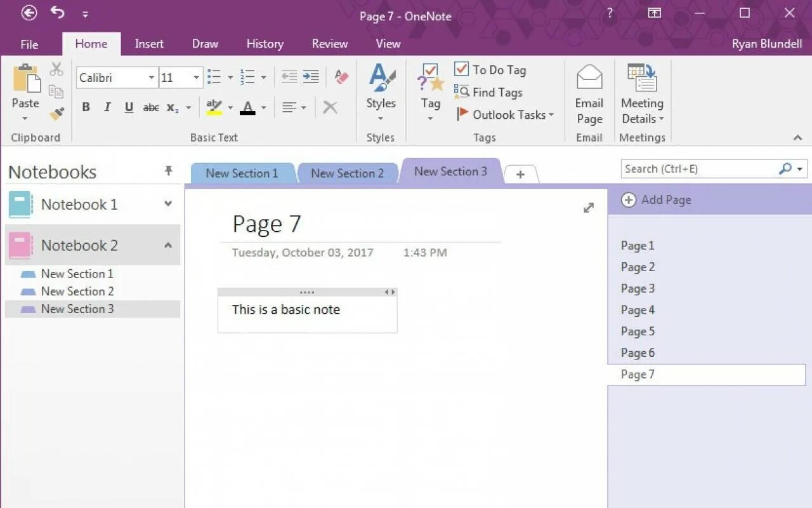Increase indent of paragraph
The width and height of the screenshot is (812, 508).
tap(311, 77)
